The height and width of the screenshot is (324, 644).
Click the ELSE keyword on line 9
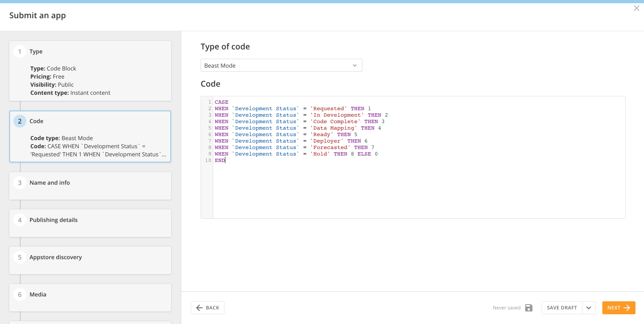pos(364,154)
